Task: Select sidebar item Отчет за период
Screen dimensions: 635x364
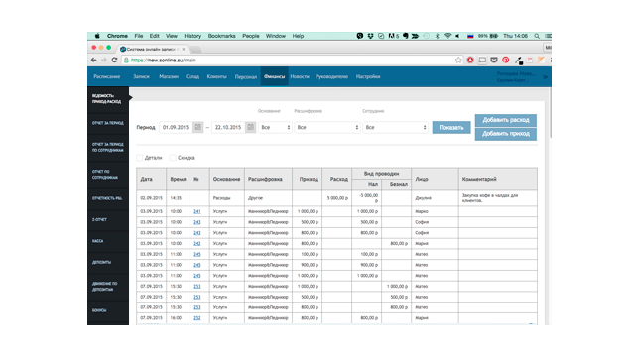Action: click(x=108, y=123)
